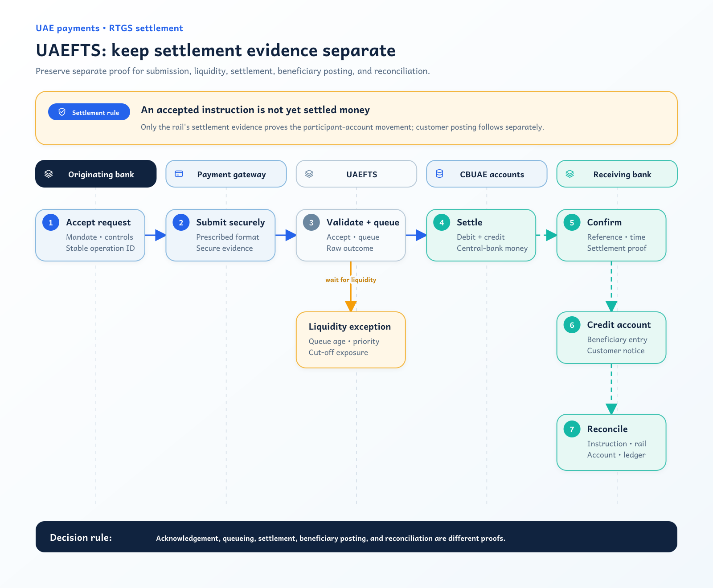
Task: Click 'Reference • time' text
Action: 616,237
